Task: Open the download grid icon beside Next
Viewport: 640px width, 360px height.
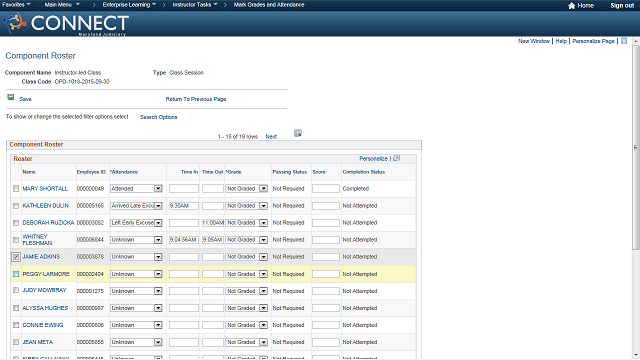Action: [298, 133]
